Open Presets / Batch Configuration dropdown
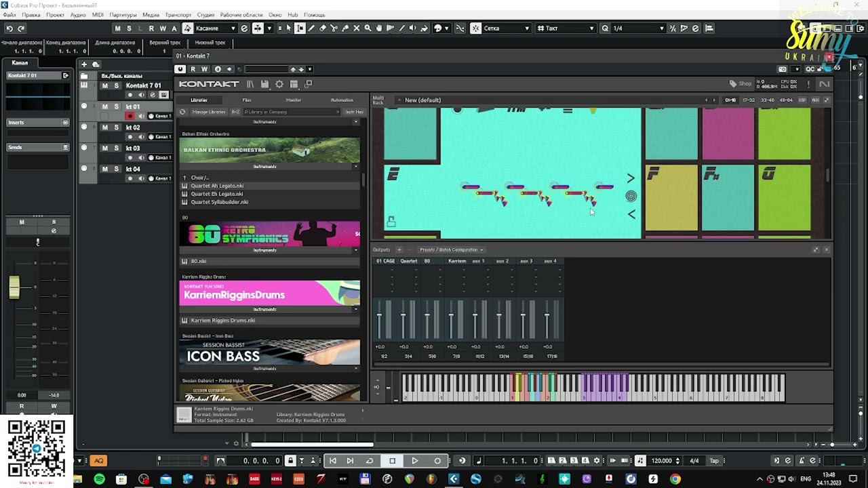868x488 pixels. [x=451, y=249]
